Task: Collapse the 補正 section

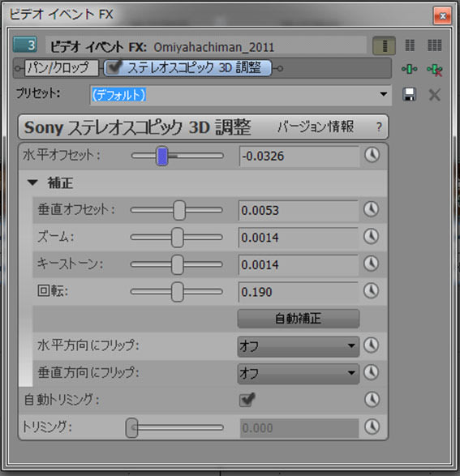Action: [32, 182]
